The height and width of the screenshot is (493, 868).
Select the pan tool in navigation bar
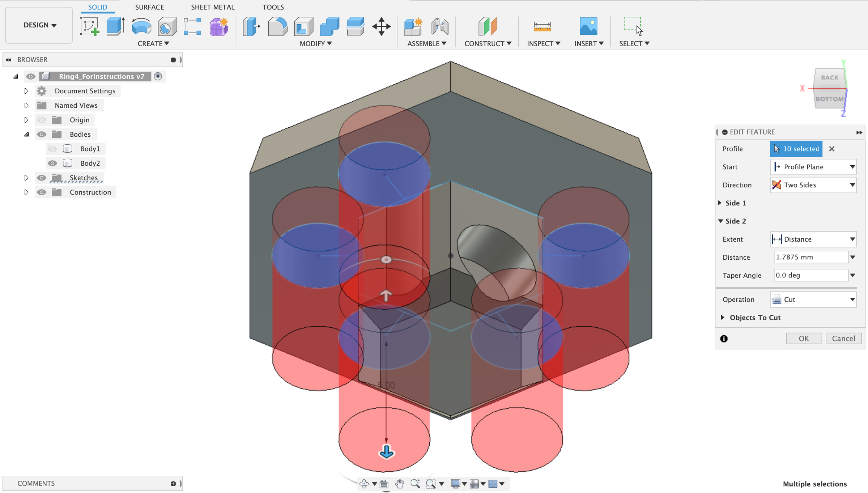coord(400,484)
